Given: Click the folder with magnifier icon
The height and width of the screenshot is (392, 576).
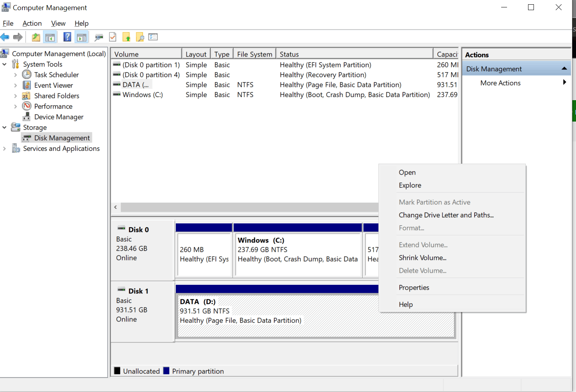Looking at the screenshot, I should [140, 37].
